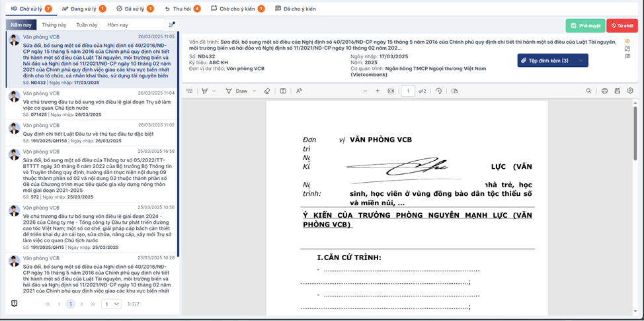Image resolution: width=644 pixels, height=321 pixels.
Task: Click the expand fullscreen icon below eye
Action: 627,49
